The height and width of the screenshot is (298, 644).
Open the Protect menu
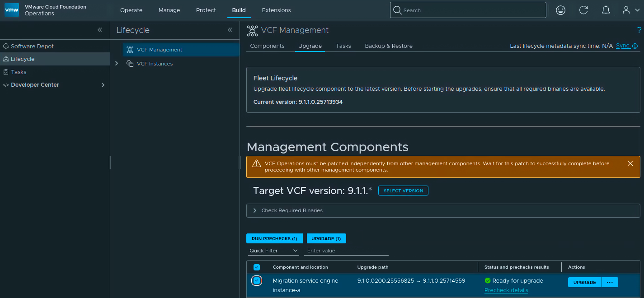pyautogui.click(x=206, y=10)
